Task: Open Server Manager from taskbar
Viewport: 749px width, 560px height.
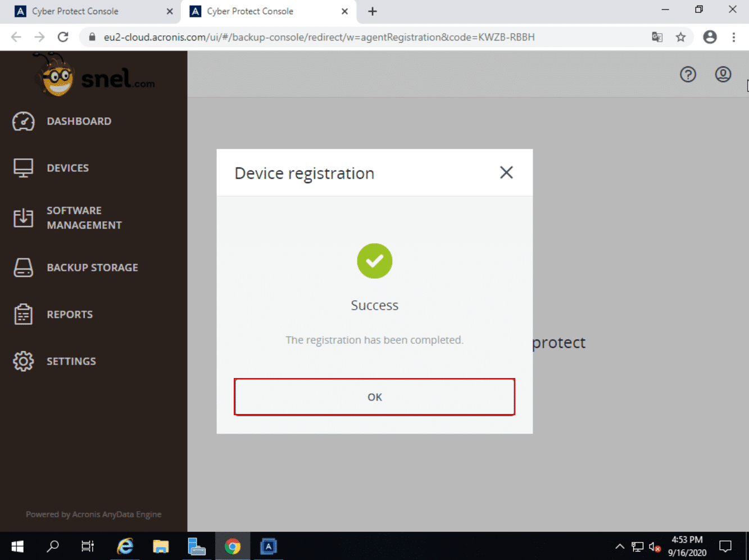Action: [x=197, y=546]
